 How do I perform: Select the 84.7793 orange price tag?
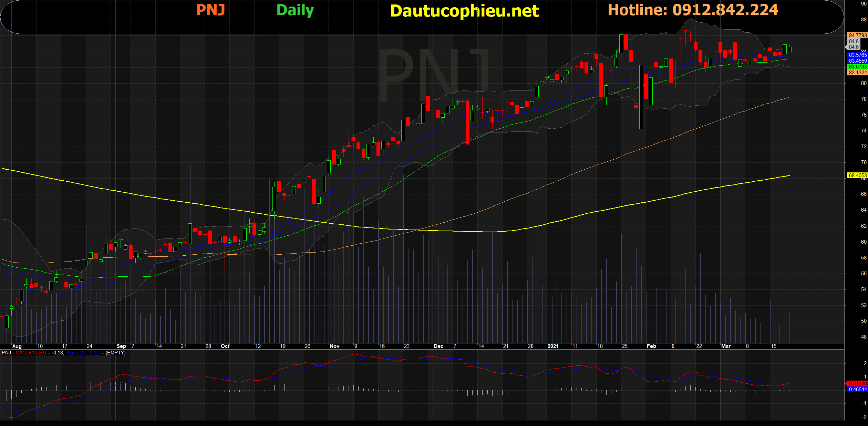[x=857, y=35]
